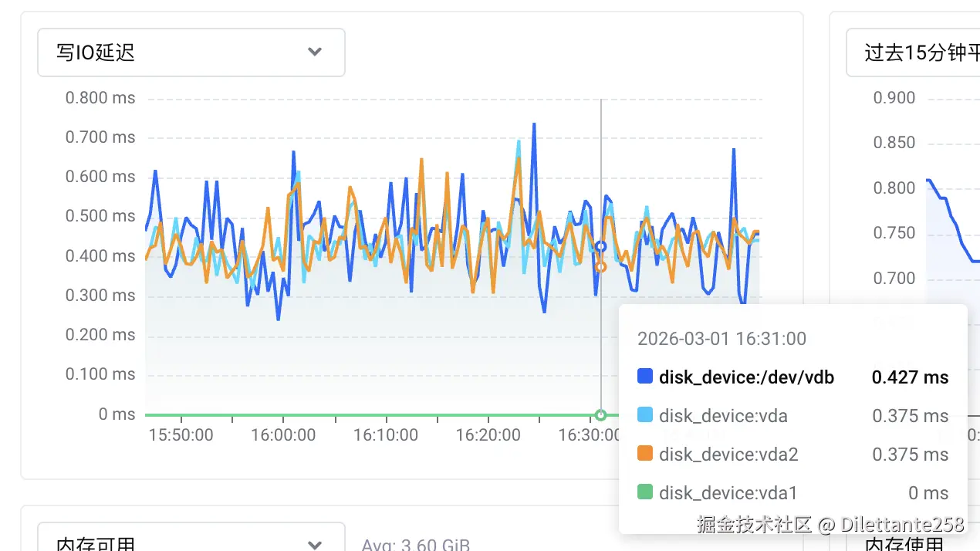The height and width of the screenshot is (551, 980).
Task: Click the Avg: 3.60 GiB text
Action: pyautogui.click(x=415, y=545)
